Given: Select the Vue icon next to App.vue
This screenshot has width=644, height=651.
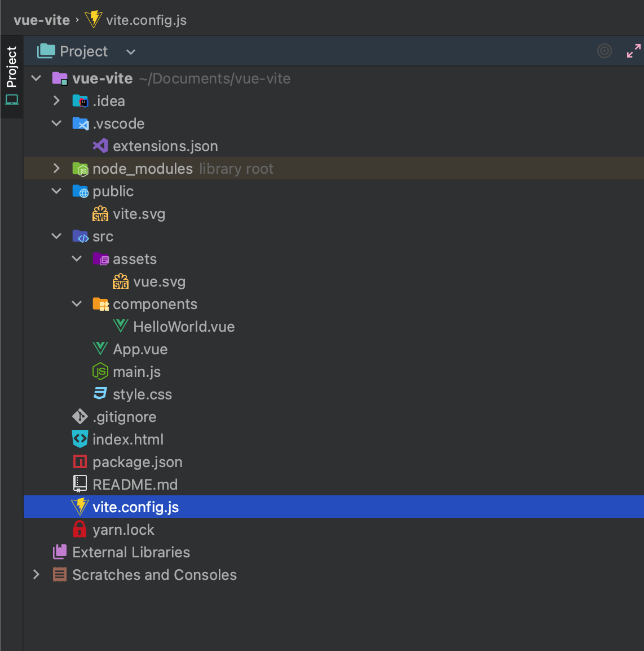Looking at the screenshot, I should tap(100, 349).
